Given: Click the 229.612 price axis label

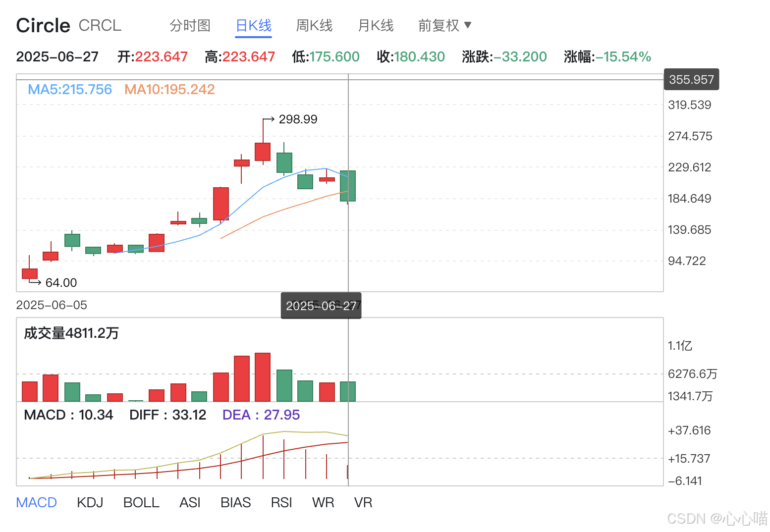Looking at the screenshot, I should (689, 167).
